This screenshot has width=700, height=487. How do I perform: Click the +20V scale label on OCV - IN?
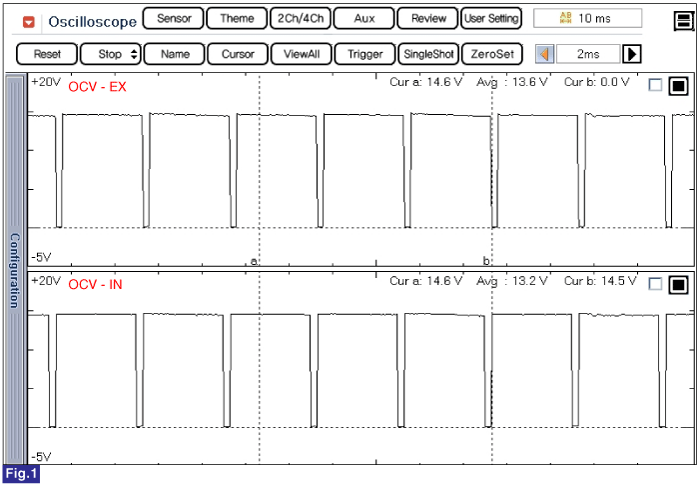tap(46, 281)
